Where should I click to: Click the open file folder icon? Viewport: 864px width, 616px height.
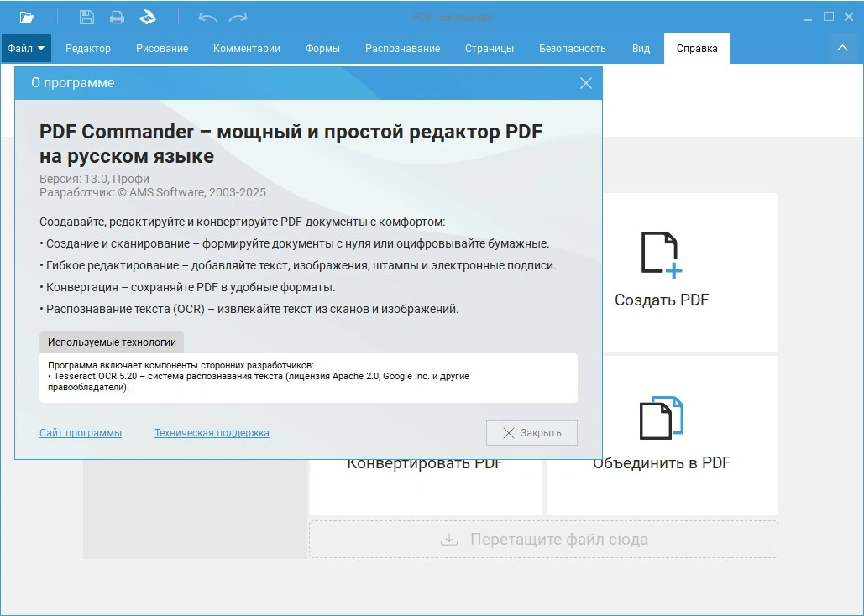pos(27,17)
